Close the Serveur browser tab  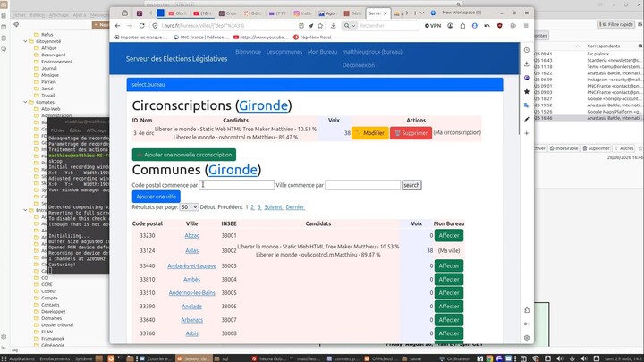[385, 13]
